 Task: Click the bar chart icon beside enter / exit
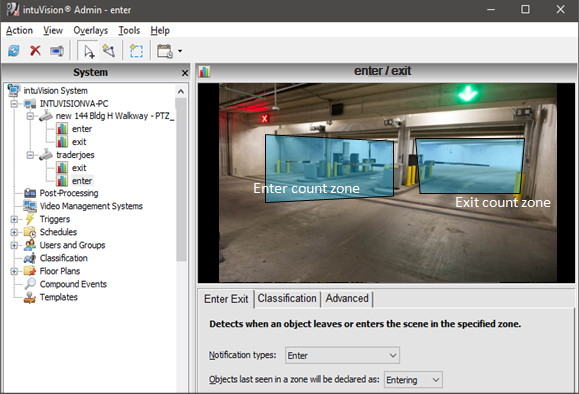[x=204, y=71]
